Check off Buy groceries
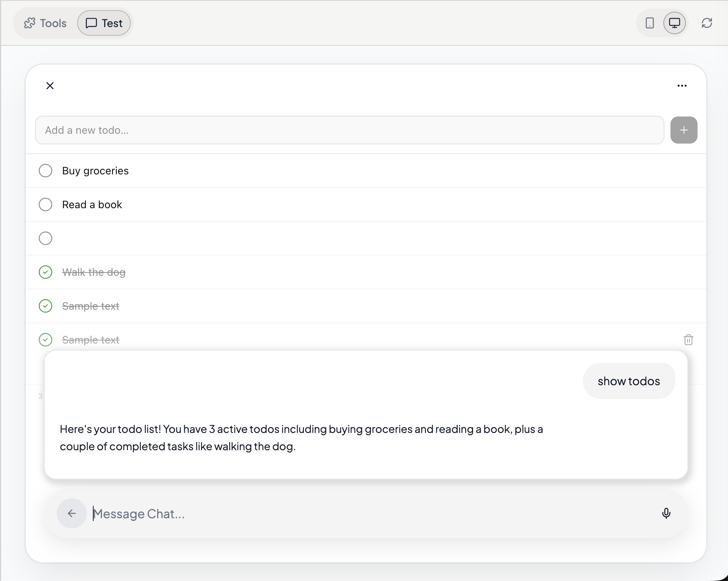 45,171
